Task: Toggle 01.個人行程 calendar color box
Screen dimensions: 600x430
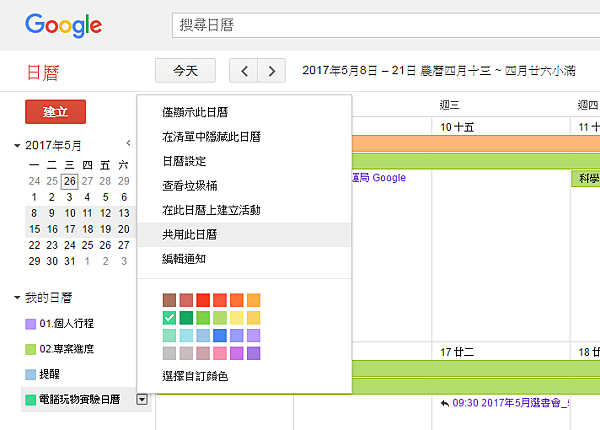Action: (x=30, y=324)
